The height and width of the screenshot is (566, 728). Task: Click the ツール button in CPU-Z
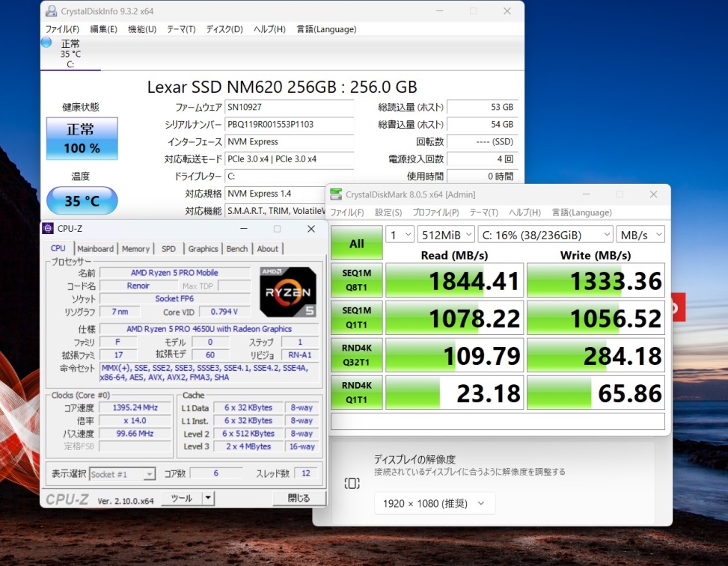182,498
